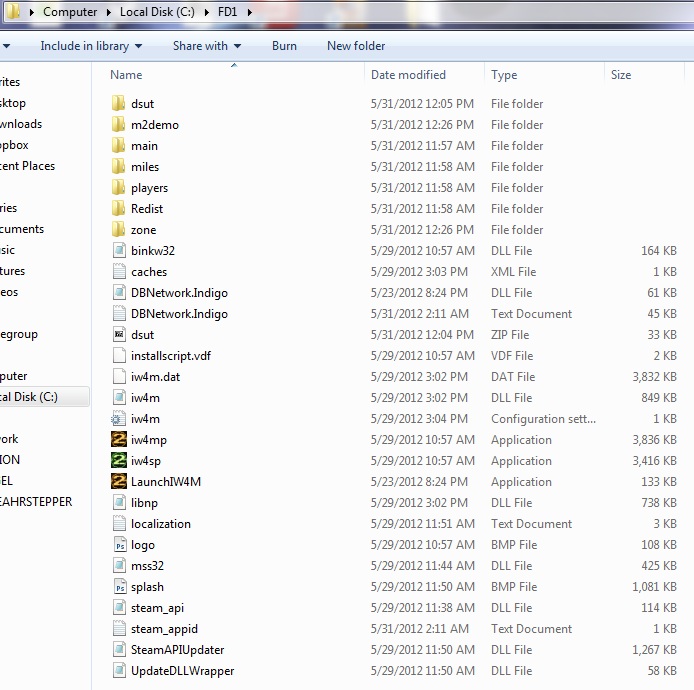Open the dsut folder icon
This screenshot has height=690, width=694.
click(118, 104)
